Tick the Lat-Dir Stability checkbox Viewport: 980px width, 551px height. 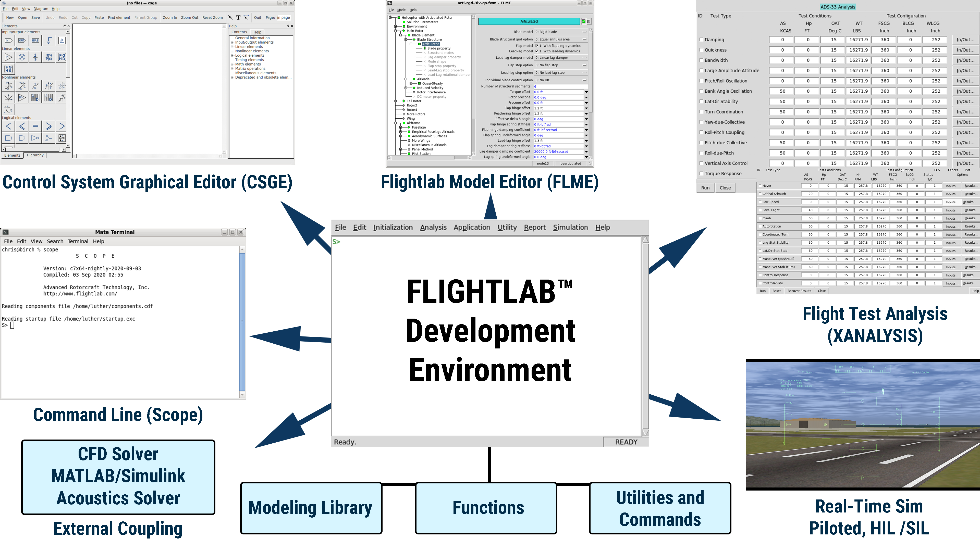click(x=701, y=102)
